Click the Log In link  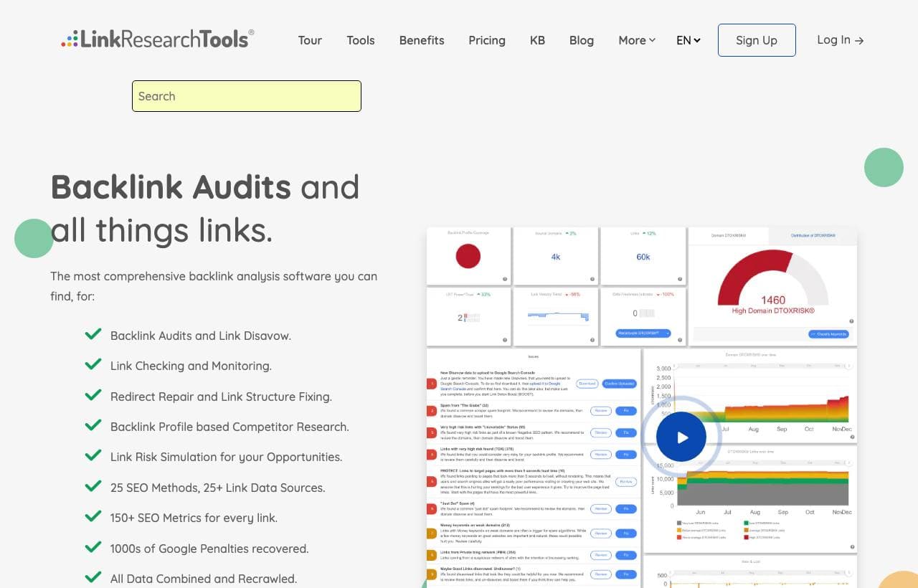tap(841, 40)
